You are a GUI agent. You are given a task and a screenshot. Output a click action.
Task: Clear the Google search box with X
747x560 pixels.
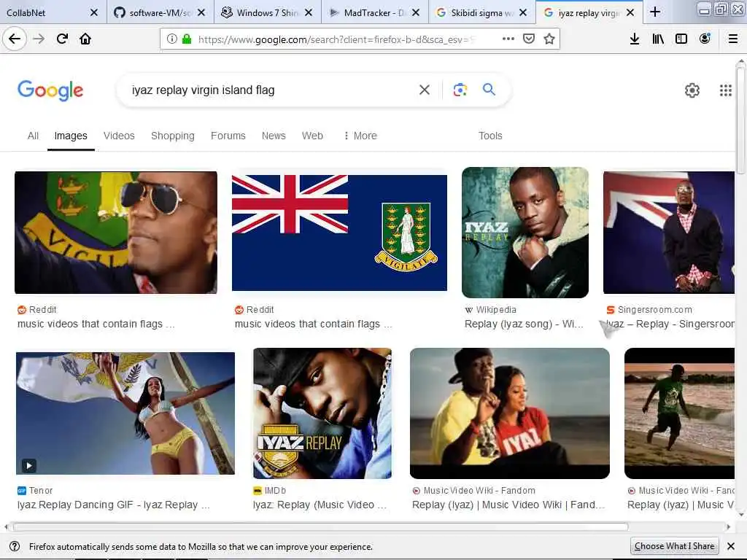click(x=425, y=90)
